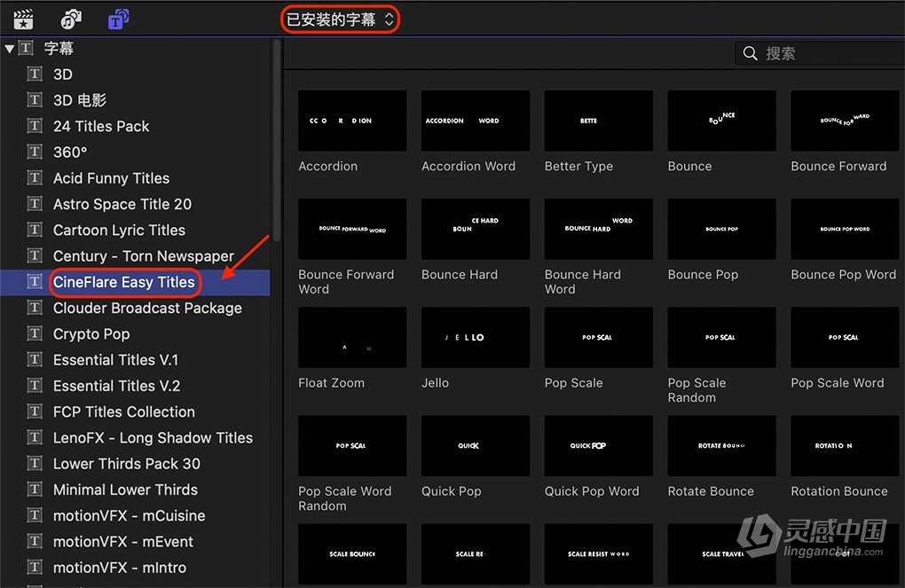Click the title icon beside 字幕 header

pos(26,48)
